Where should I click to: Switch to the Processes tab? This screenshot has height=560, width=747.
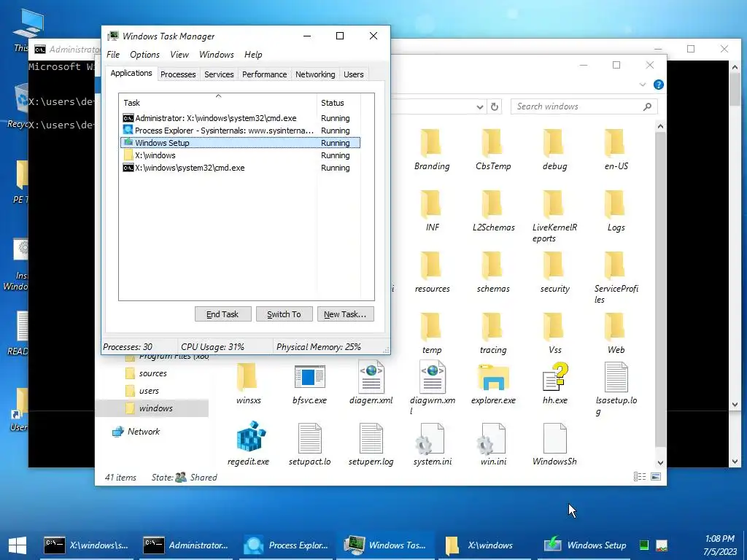[178, 74]
